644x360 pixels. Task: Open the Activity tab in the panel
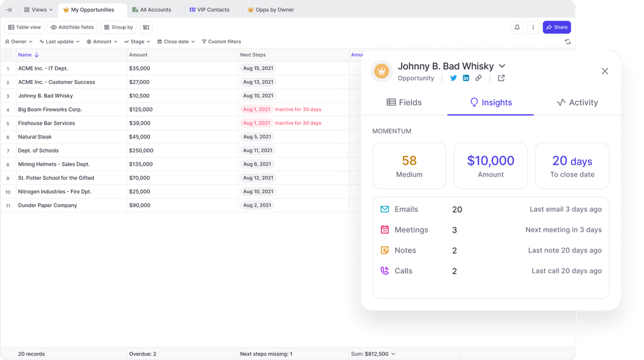pos(577,102)
